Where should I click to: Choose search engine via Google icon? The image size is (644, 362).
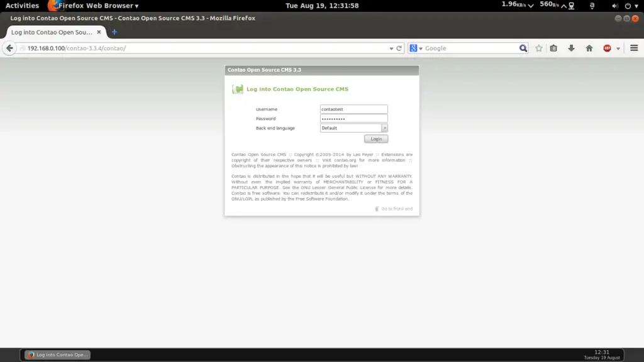pos(413,48)
